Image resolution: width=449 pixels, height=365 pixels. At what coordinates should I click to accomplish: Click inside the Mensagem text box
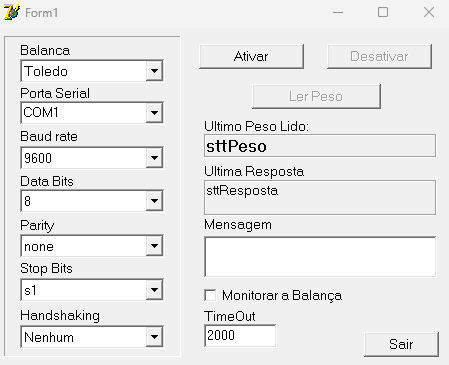[x=320, y=257]
